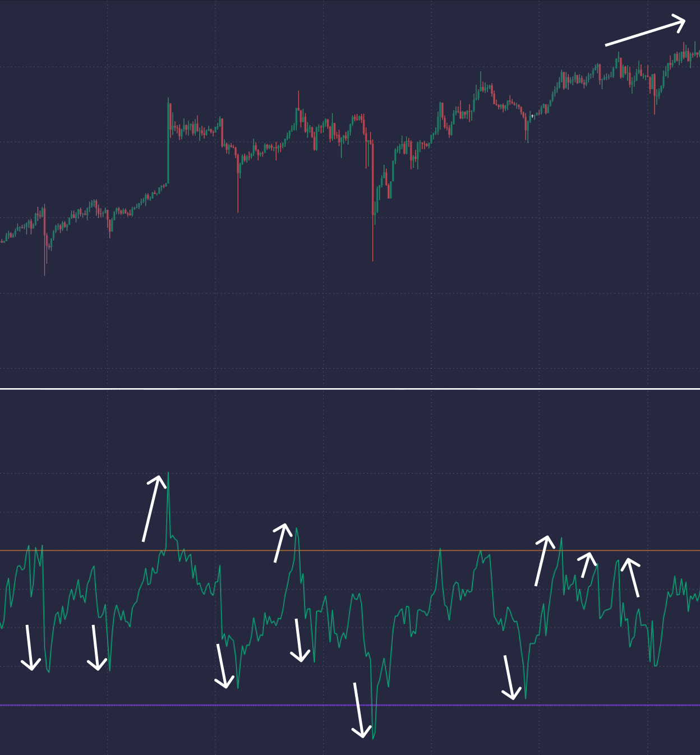This screenshot has width=700, height=755.
Task: Click the long up arrow just above the orange line
Action: coord(543,561)
